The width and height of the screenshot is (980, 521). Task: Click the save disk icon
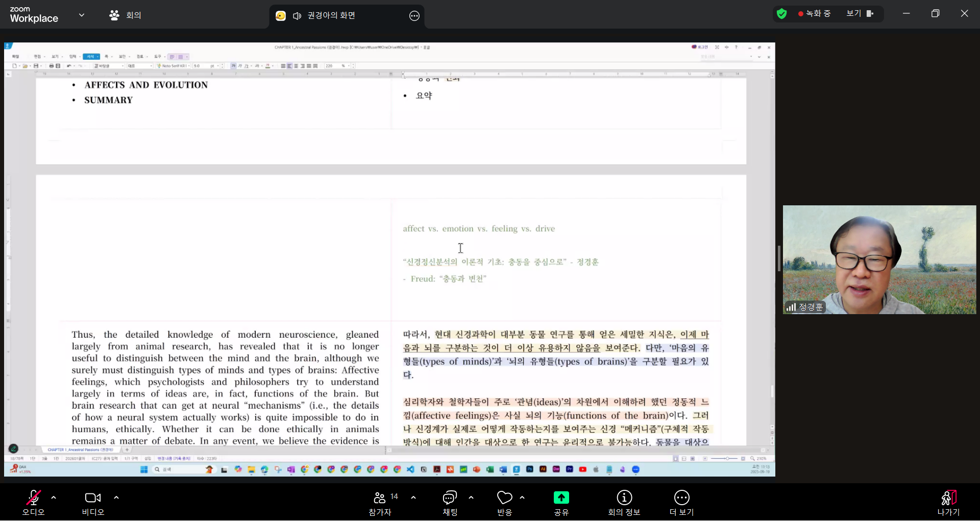[36, 66]
